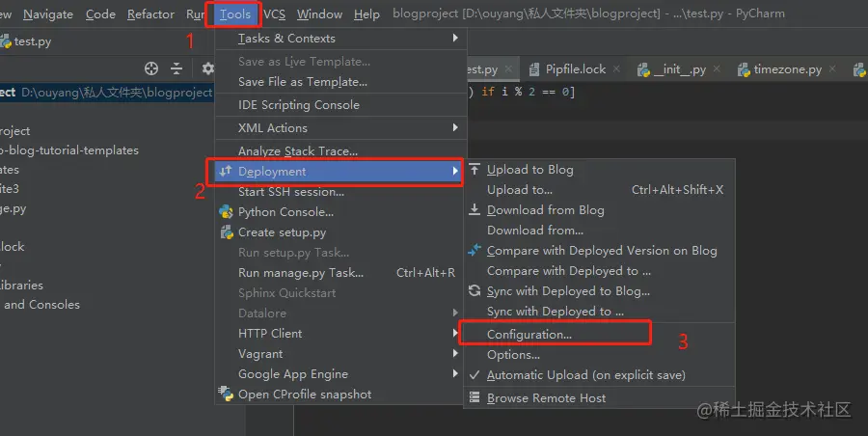Choose Analyze Stack Trace
This screenshot has height=436, width=868.
click(339, 151)
